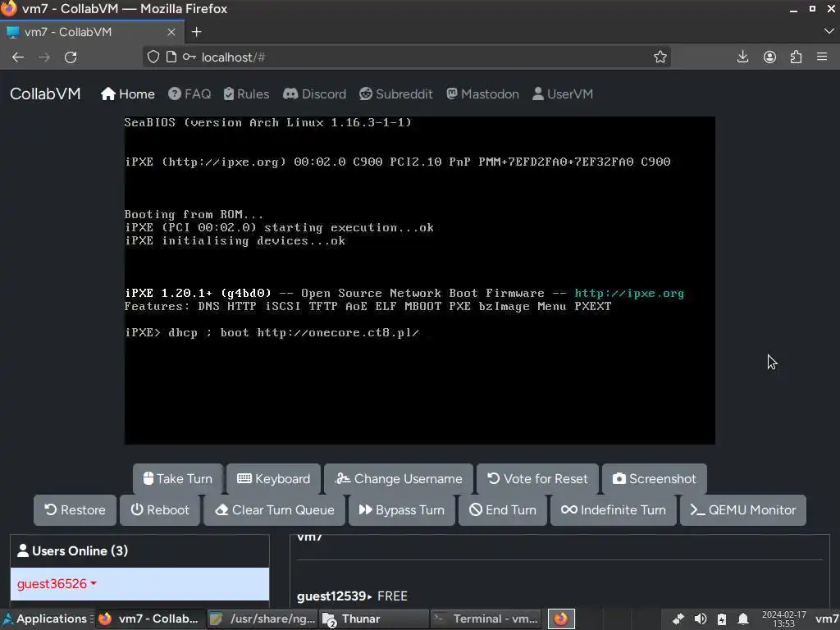Open the UserVM link
The width and height of the screenshot is (840, 630).
pos(563,94)
